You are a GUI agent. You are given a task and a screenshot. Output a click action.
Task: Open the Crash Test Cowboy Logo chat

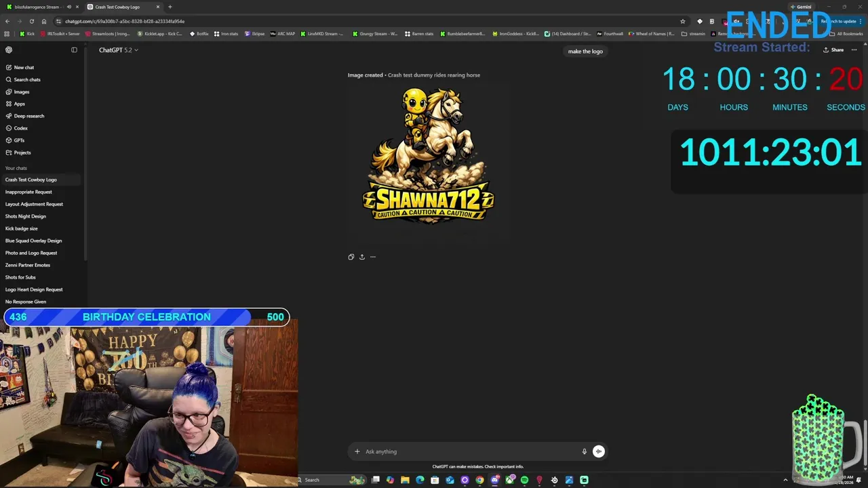(41, 180)
